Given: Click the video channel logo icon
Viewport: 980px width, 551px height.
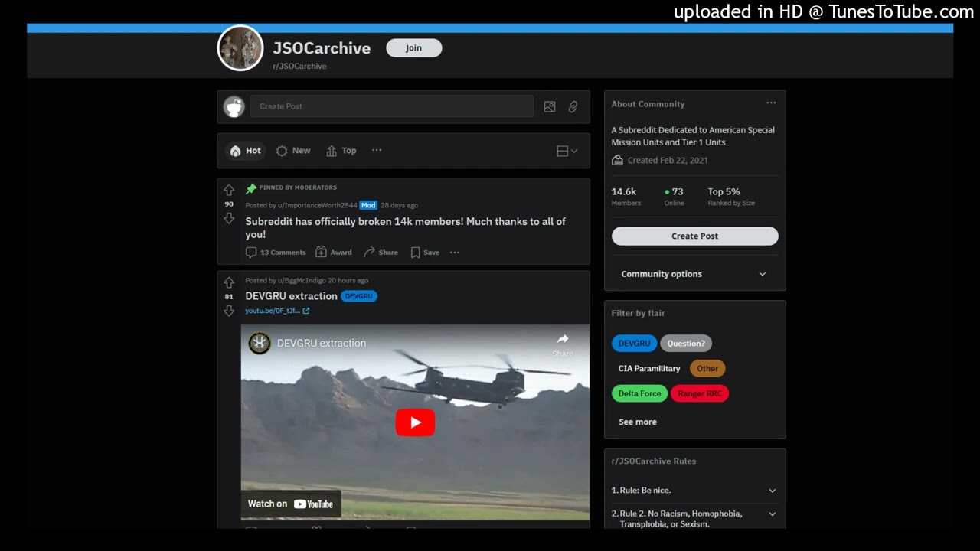Looking at the screenshot, I should pos(260,343).
